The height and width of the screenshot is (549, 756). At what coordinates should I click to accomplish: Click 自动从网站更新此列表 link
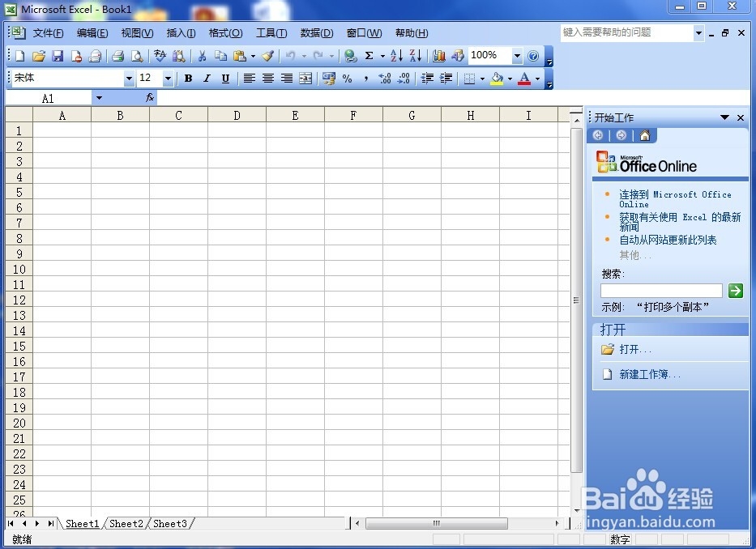668,240
